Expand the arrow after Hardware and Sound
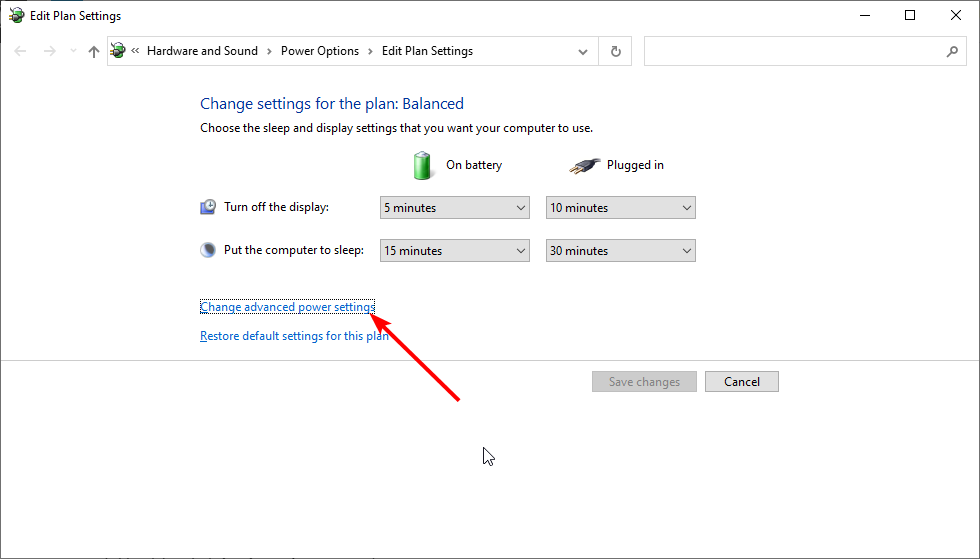The width and height of the screenshot is (980, 559). (x=269, y=51)
